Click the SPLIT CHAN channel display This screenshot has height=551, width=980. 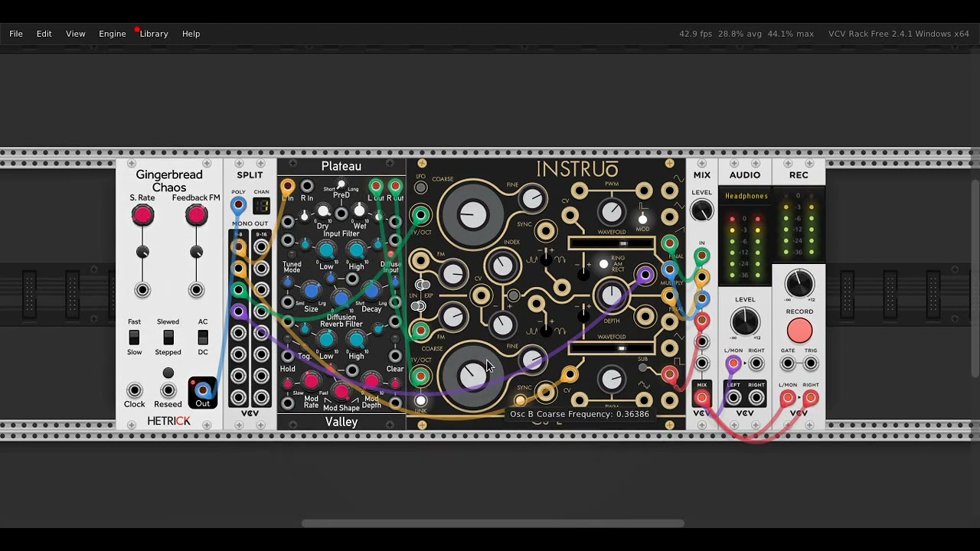[x=261, y=206]
